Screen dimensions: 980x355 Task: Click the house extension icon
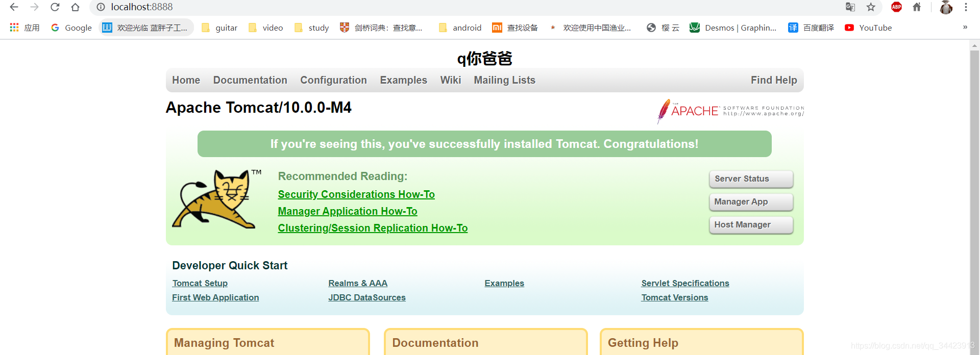917,7
